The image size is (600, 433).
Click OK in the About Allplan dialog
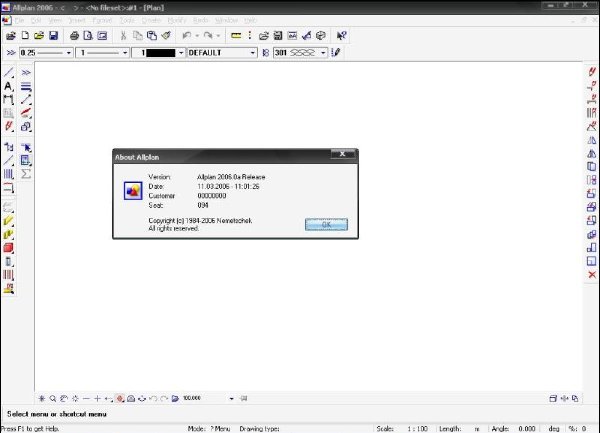coord(326,225)
